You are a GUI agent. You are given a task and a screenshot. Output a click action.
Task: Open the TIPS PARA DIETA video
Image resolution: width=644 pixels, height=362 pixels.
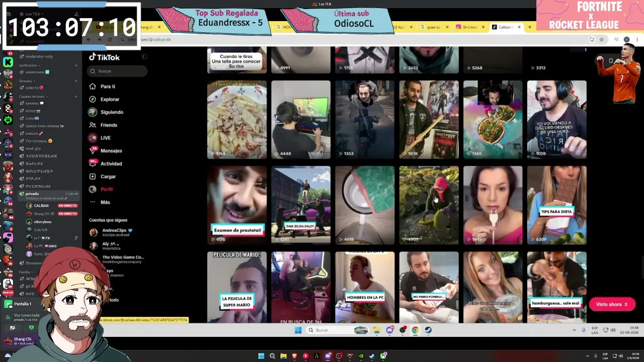tap(556, 205)
